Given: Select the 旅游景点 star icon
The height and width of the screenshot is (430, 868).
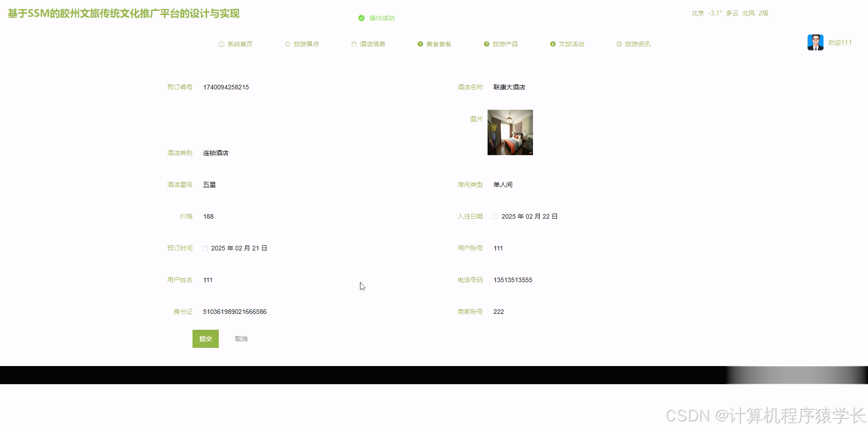Looking at the screenshot, I should pyautogui.click(x=288, y=44).
